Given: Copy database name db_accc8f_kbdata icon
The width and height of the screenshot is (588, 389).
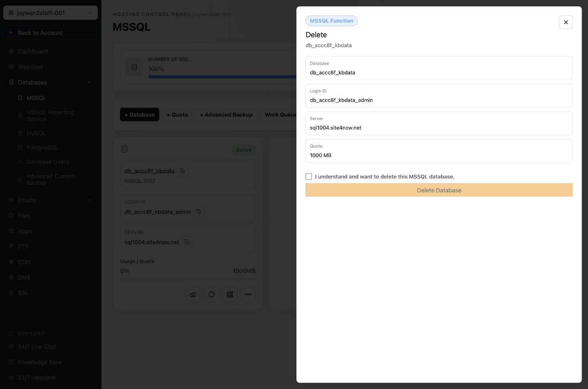Looking at the screenshot, I should 182,171.
